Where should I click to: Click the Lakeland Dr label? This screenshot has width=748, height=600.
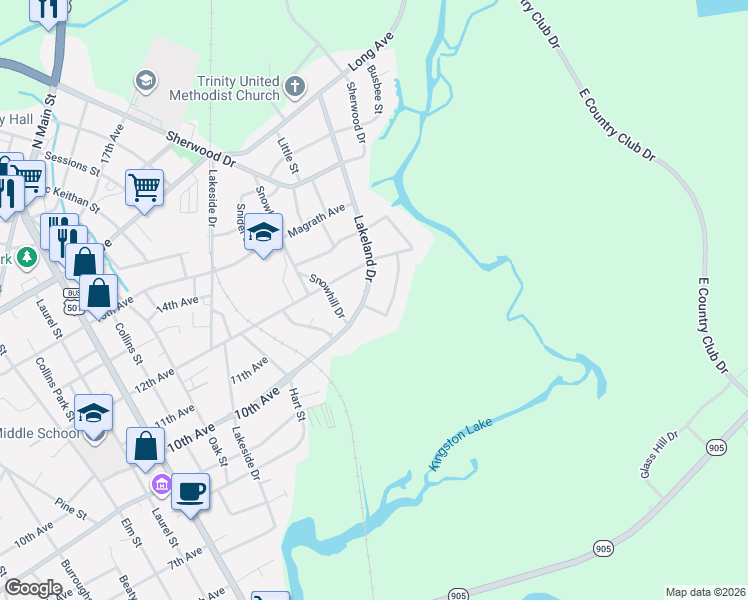(x=365, y=247)
